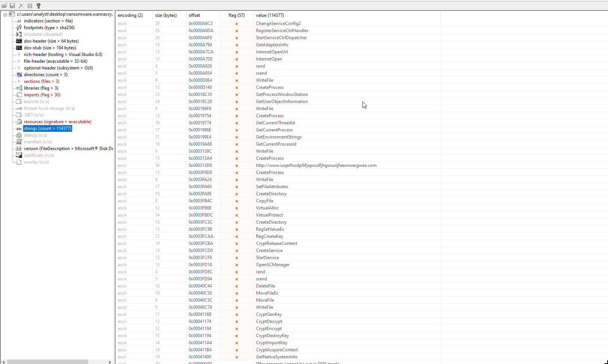
Task: Select the ChangeServiceConfig2 string row
Action: pos(278,24)
